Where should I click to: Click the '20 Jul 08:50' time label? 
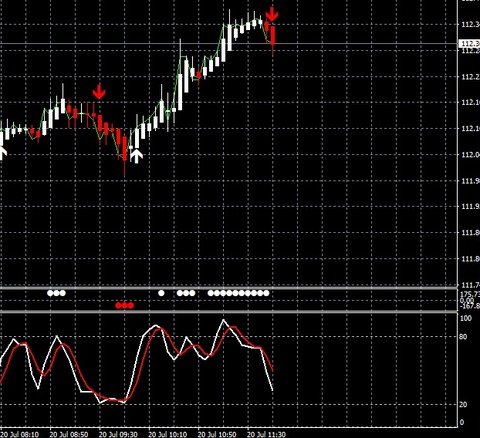(x=69, y=434)
